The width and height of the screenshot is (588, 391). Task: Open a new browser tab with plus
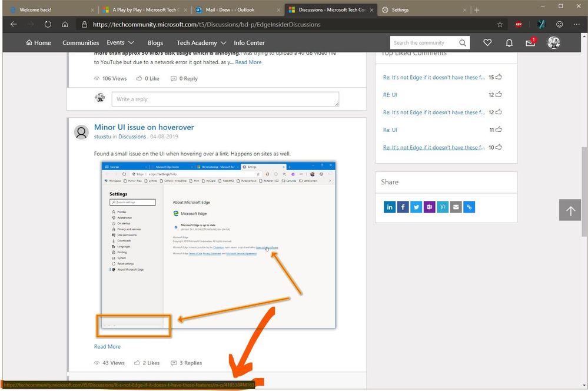tap(477, 10)
